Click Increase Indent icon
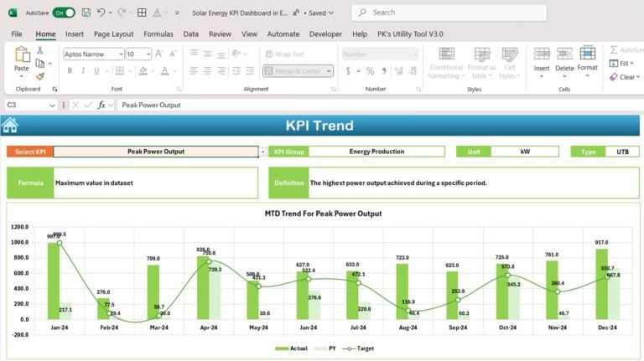 coord(250,71)
